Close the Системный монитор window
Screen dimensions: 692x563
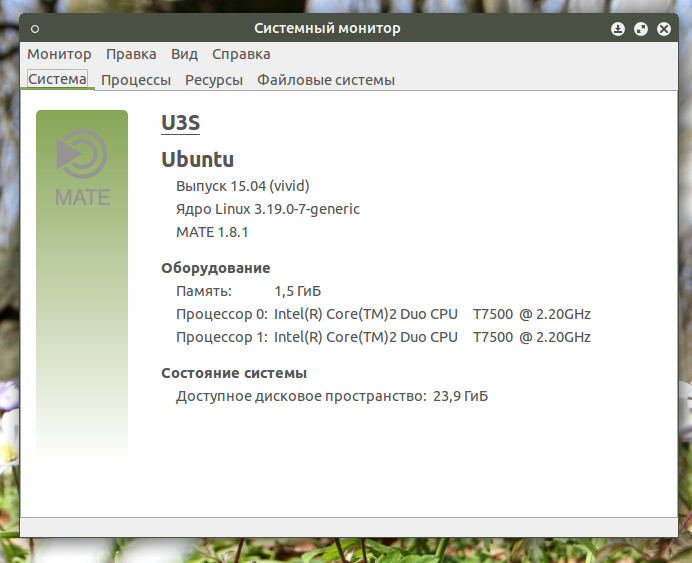coord(664,29)
